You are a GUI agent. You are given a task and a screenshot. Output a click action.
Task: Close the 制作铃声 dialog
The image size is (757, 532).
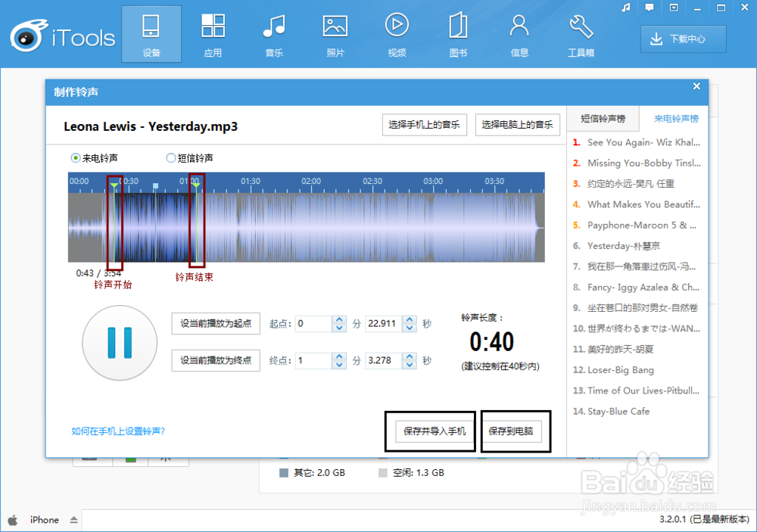696,86
